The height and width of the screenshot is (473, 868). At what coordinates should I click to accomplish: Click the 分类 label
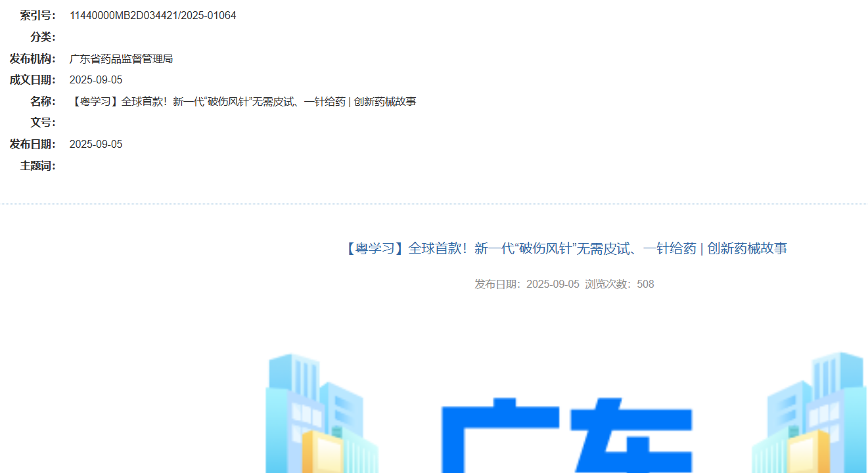43,37
